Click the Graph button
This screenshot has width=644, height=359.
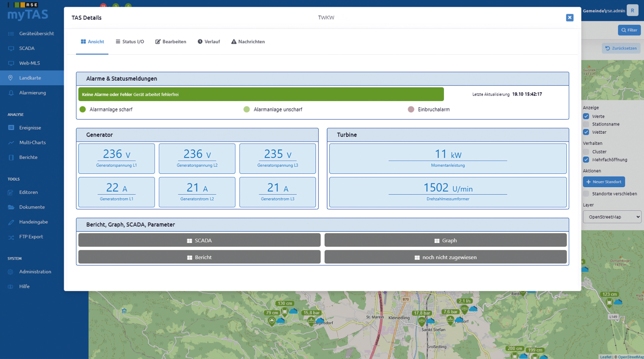click(445, 240)
